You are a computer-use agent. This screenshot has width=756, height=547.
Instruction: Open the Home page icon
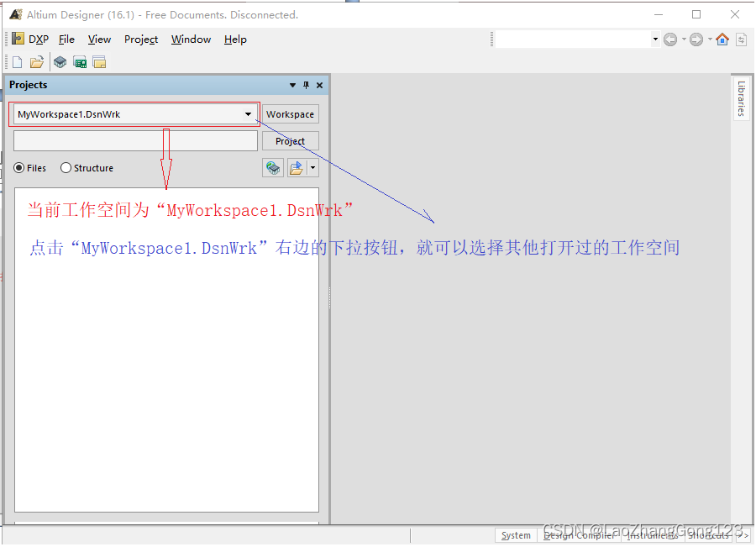click(722, 39)
